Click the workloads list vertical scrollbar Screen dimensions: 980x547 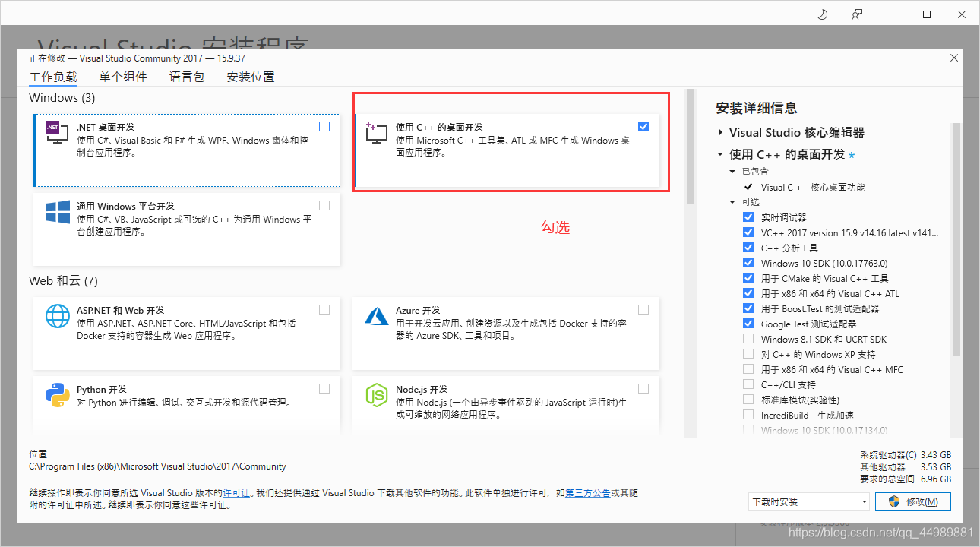[691, 147]
